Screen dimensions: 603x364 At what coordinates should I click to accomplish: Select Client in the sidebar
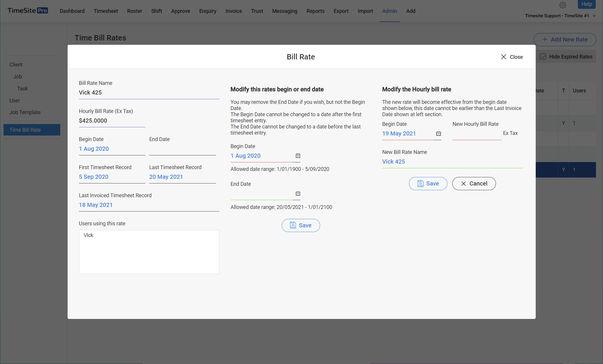tap(16, 64)
